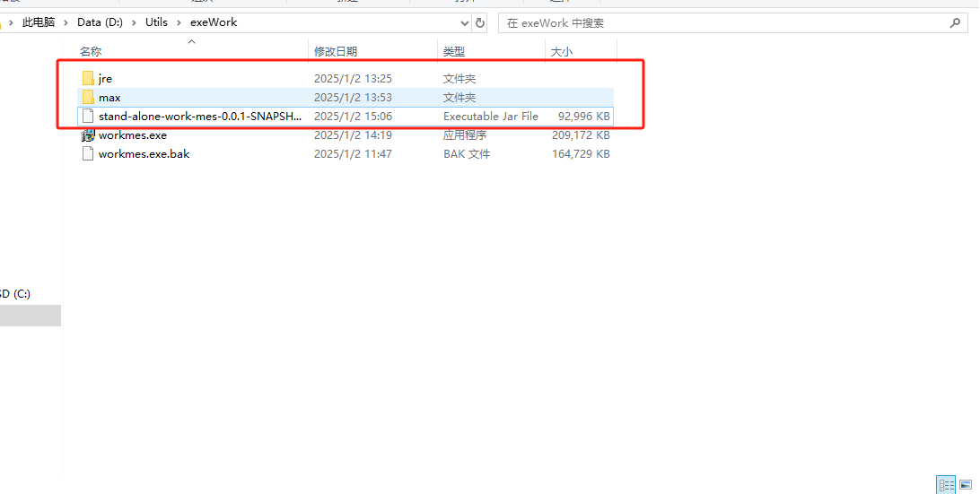Select the (C:) drive in navigation pane
Screen dimensions: 980x494
(x=18, y=294)
